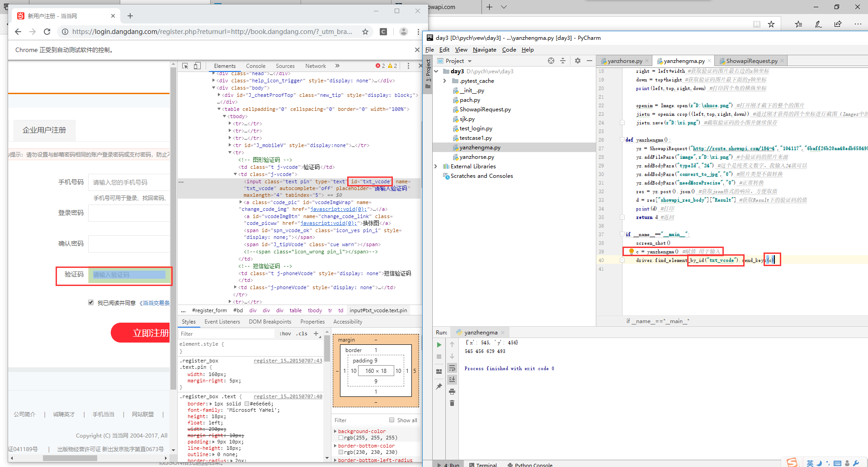868x467 pixels.
Task: Hide the Project panel with minus icon
Action: 590,61
